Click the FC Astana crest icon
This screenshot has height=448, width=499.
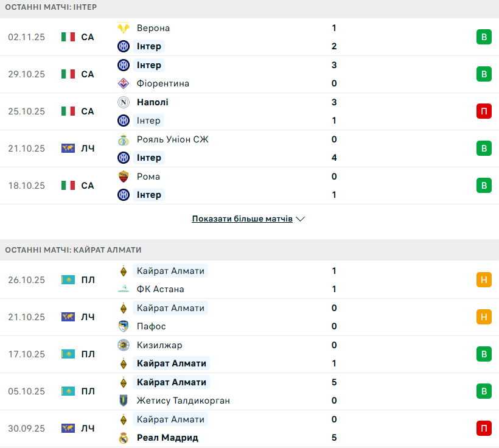tap(124, 289)
